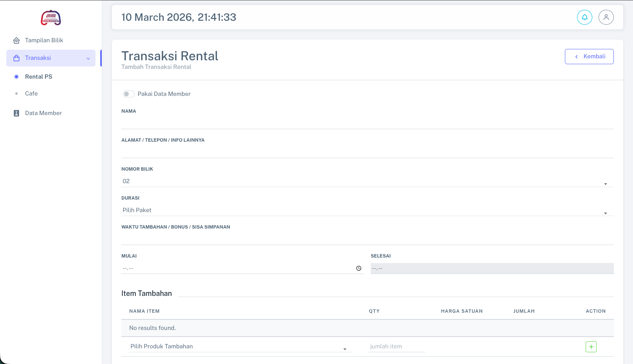The height and width of the screenshot is (364, 633).
Task: Click the shopping bag icon beside Transaksi
Action: pyautogui.click(x=16, y=58)
